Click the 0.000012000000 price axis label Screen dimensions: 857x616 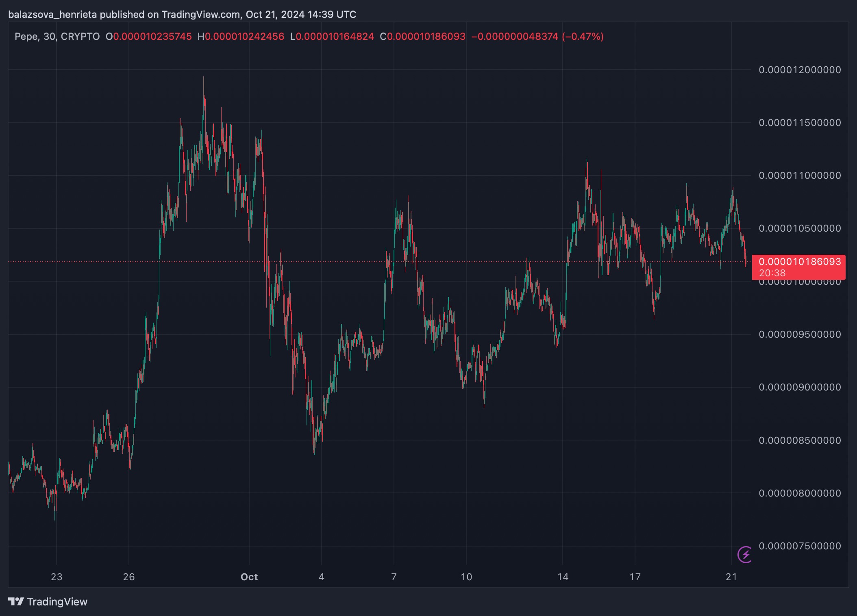800,70
